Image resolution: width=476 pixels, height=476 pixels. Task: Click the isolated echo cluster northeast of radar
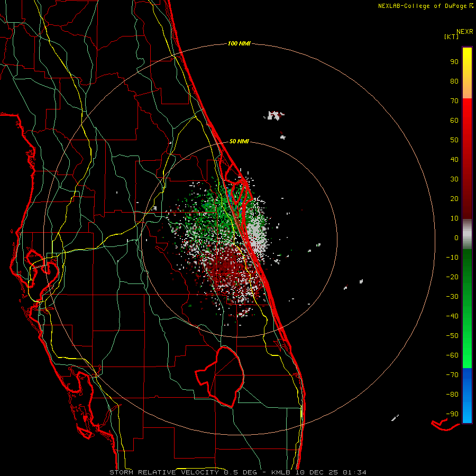pyautogui.click(x=274, y=115)
